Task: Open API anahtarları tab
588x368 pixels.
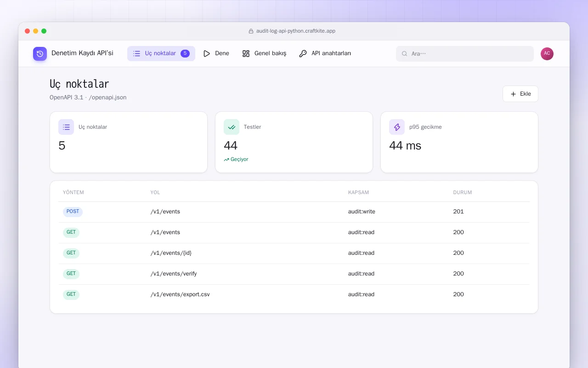Action: coord(325,53)
